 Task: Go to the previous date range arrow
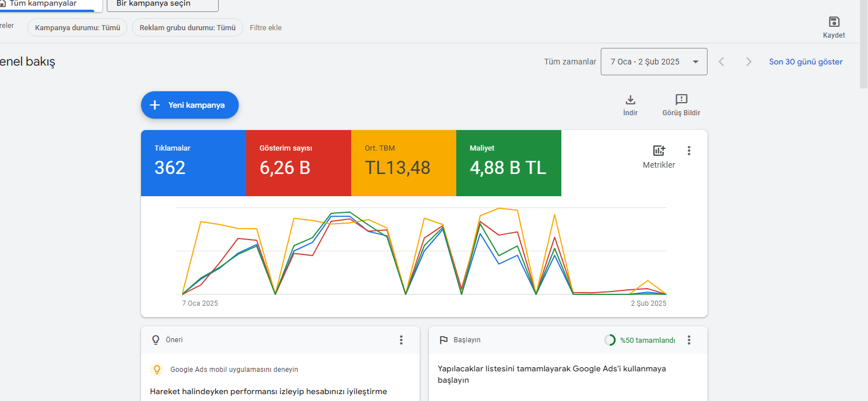point(721,62)
